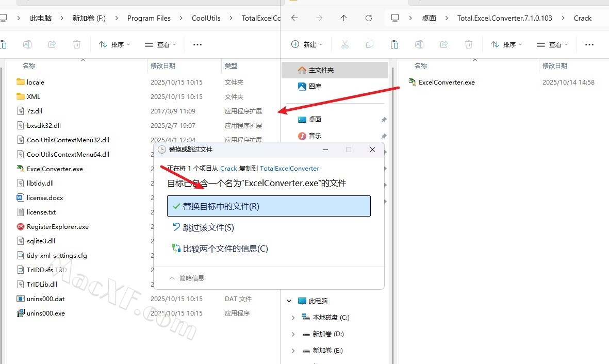Open the 新建 (New) dropdown menu
The image size is (609, 364).
tap(307, 45)
